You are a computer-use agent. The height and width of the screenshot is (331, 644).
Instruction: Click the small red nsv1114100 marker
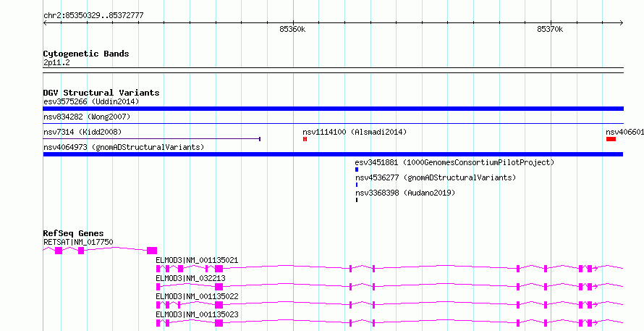click(x=305, y=139)
